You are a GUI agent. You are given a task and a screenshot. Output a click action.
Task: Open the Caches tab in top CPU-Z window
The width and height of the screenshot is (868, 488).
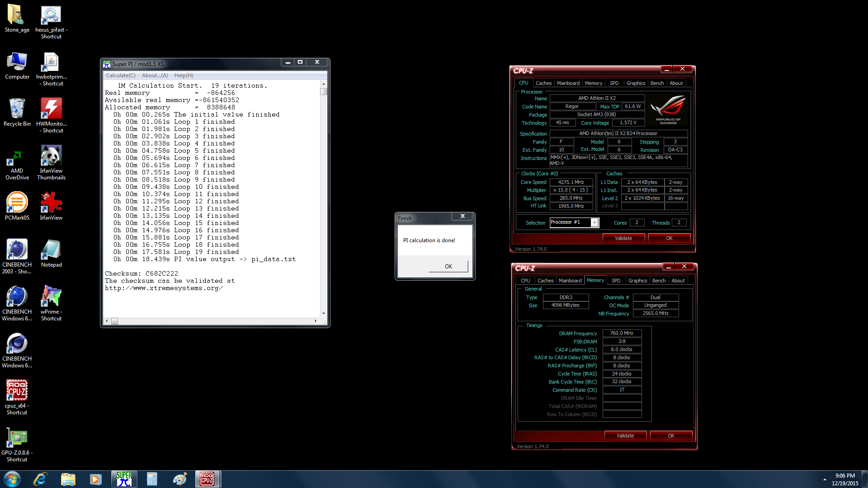(543, 83)
